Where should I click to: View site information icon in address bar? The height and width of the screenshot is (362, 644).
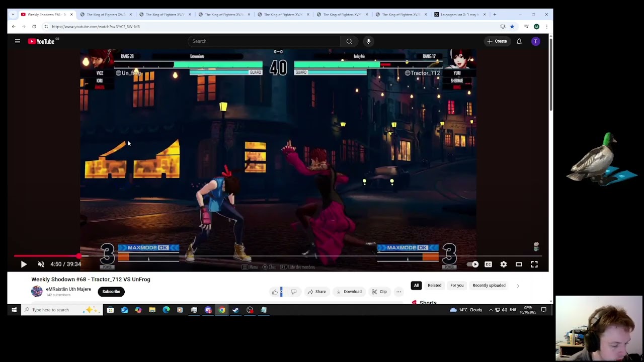click(46, 27)
